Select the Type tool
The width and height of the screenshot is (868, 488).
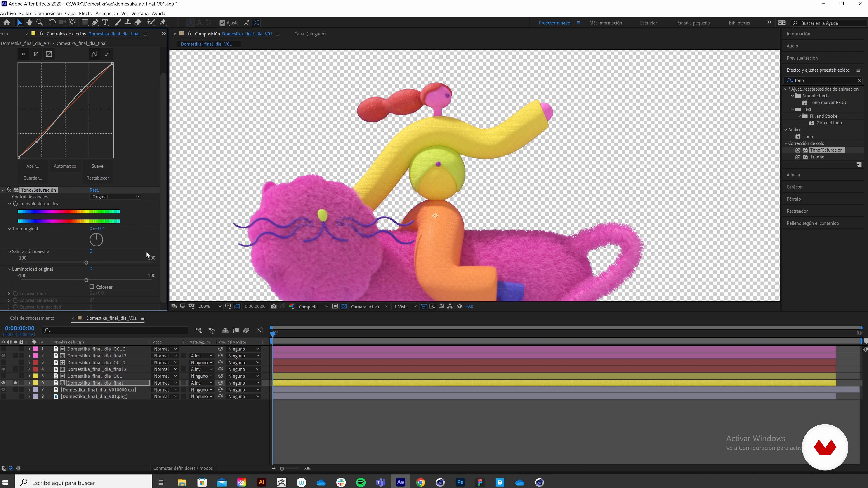click(105, 23)
